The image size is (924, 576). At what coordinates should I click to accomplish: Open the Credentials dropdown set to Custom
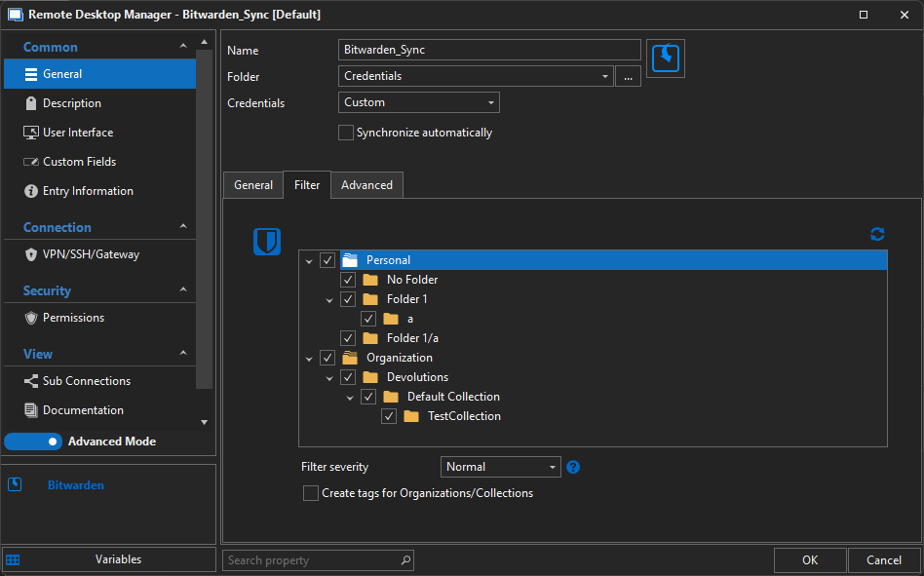tap(419, 102)
